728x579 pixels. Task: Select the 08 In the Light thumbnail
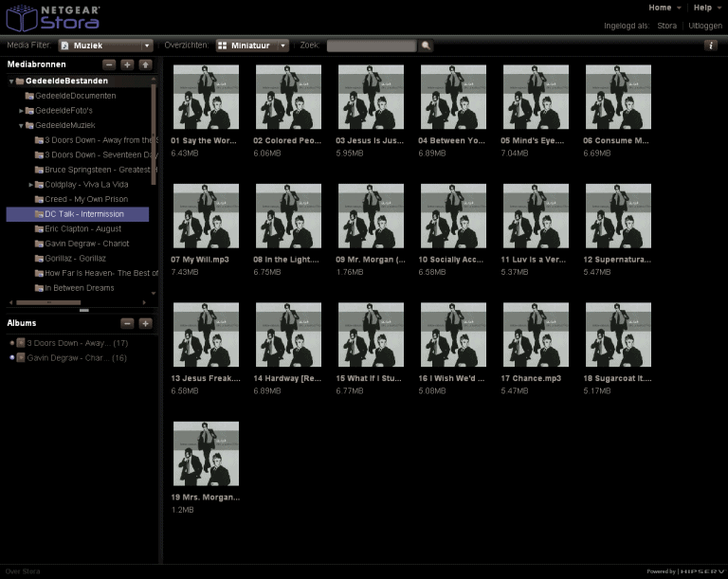[x=288, y=216]
